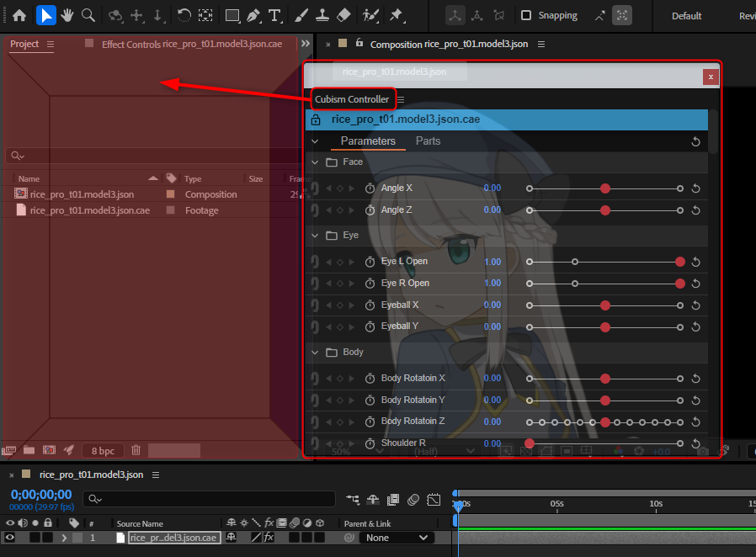Collapse the Parameters section chevron
Viewport: 756px width, 557px height.
pyautogui.click(x=315, y=141)
